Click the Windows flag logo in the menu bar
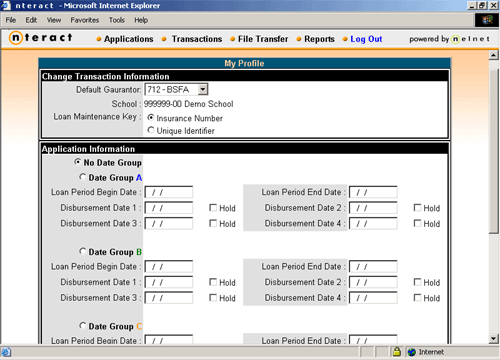This screenshot has height=360, width=500. pos(487,20)
